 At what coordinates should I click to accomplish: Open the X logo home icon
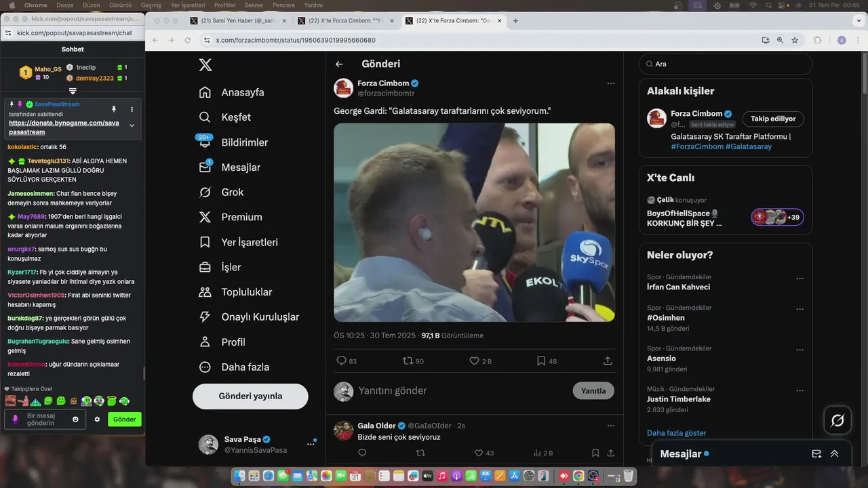(205, 65)
